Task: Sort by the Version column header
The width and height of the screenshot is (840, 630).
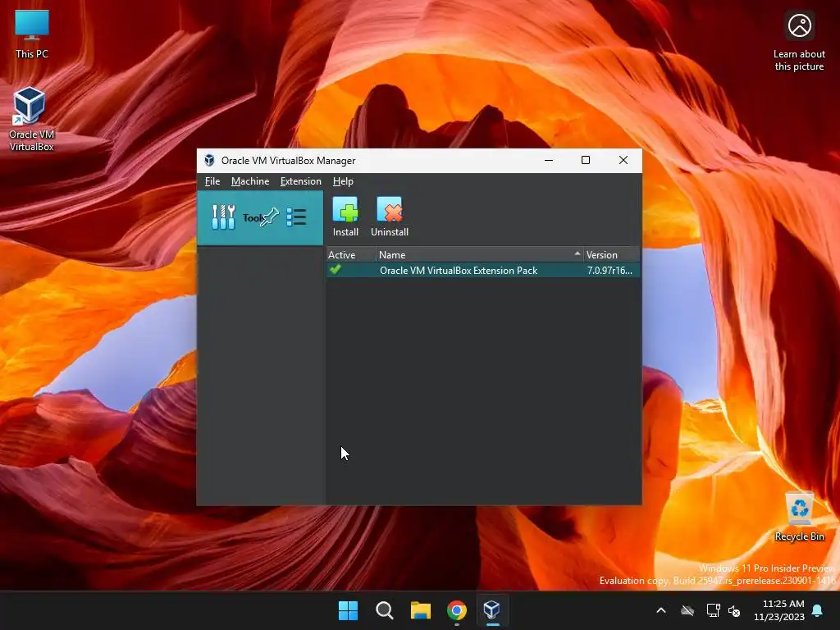Action: (x=611, y=254)
